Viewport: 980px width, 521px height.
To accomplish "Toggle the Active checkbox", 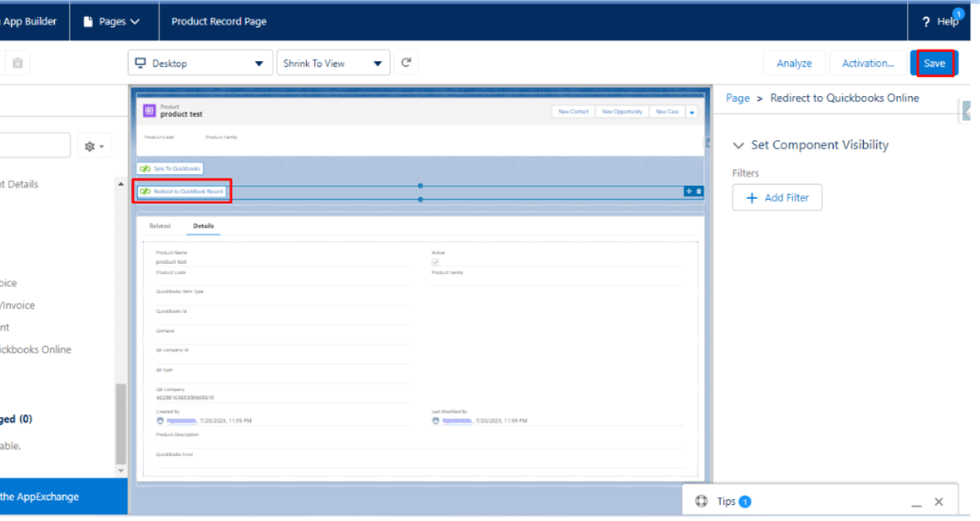I will (435, 262).
